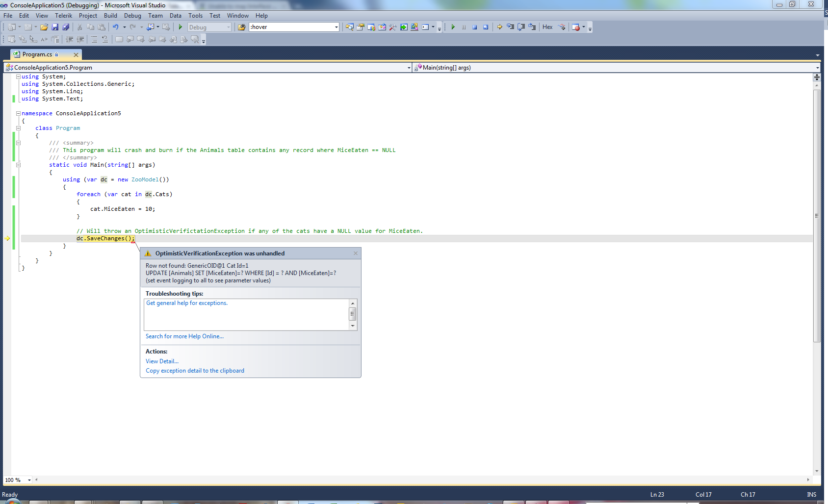Click the Navigate Backward icon
Image resolution: width=828 pixels, height=504 pixels.
pos(150,27)
